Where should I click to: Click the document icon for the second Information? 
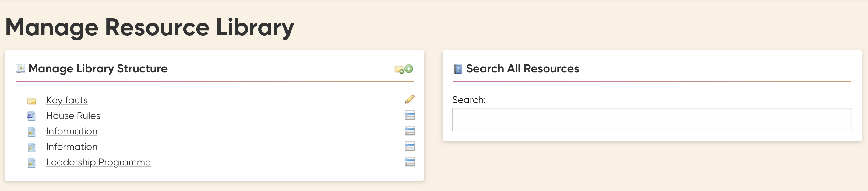pyautogui.click(x=32, y=147)
